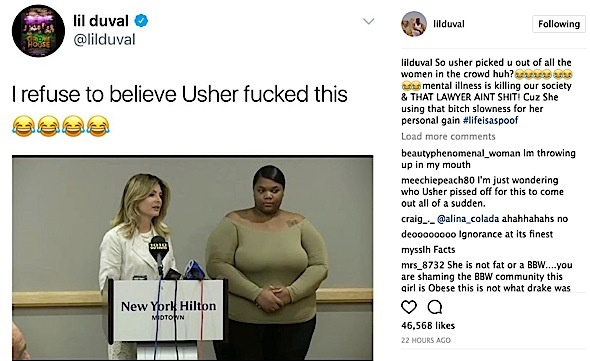Click the lil duval display name

101,20
